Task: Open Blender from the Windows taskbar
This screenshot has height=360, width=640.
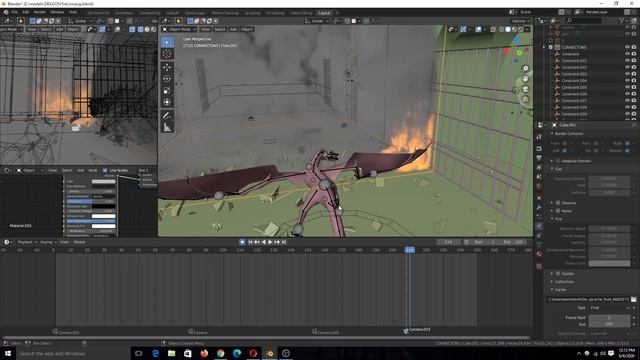Action: coord(269,353)
